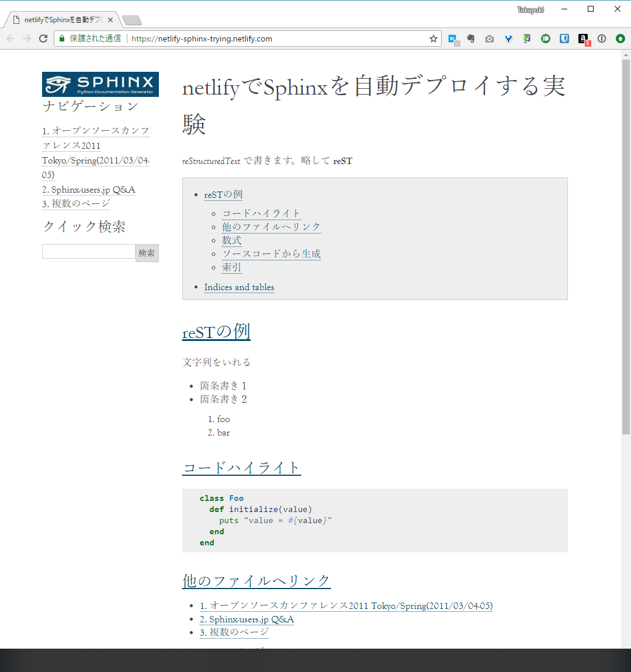The image size is (631, 672).
Task: Click the 他のファイルへリンク section heading
Action: (256, 581)
